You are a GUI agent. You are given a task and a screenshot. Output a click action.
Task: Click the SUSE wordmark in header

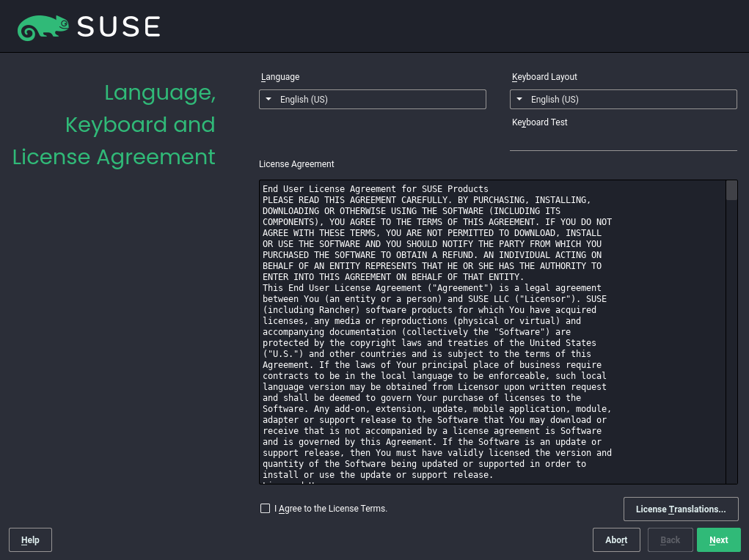(118, 27)
